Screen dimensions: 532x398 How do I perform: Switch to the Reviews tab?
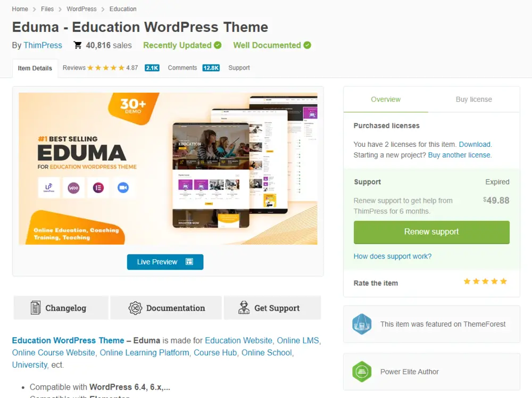point(73,68)
